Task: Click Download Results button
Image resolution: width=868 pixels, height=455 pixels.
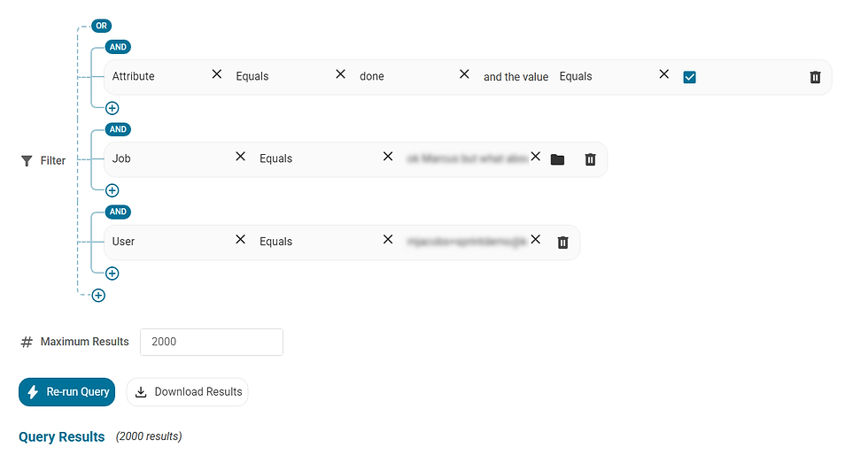Action: (x=187, y=392)
